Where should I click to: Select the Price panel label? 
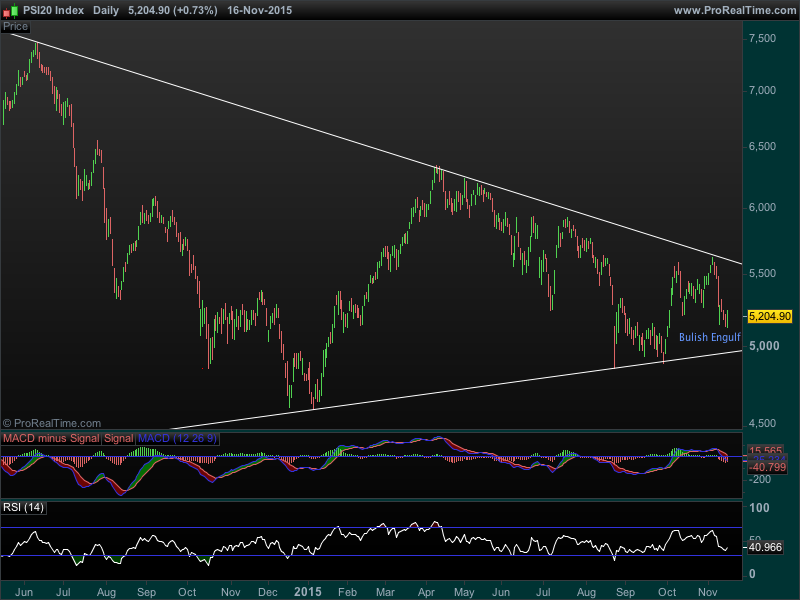pos(16,27)
